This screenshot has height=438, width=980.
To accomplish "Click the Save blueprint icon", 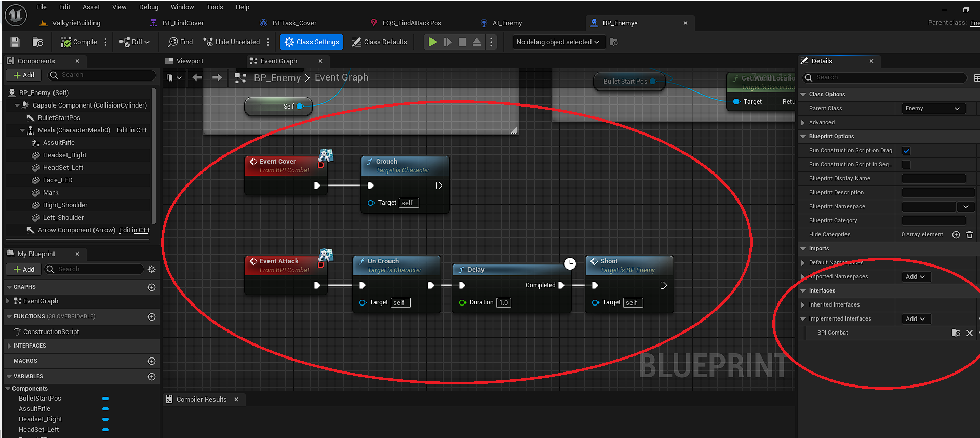I will (x=15, y=42).
